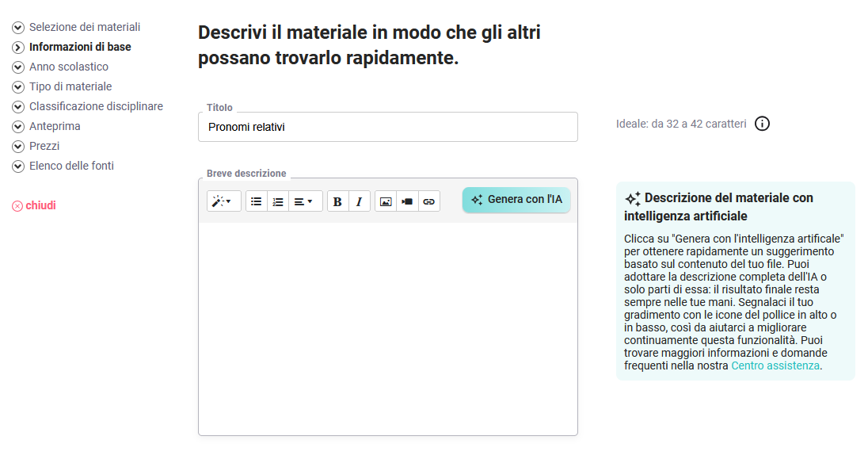Viewport: 868px width, 463px height.
Task: Go to Selezione dei materiali step
Action: (84, 27)
